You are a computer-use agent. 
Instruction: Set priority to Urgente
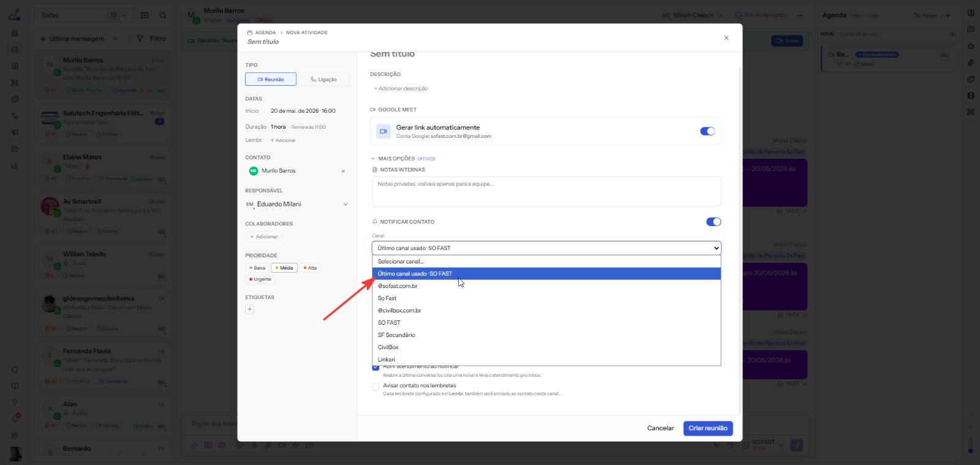(x=260, y=279)
